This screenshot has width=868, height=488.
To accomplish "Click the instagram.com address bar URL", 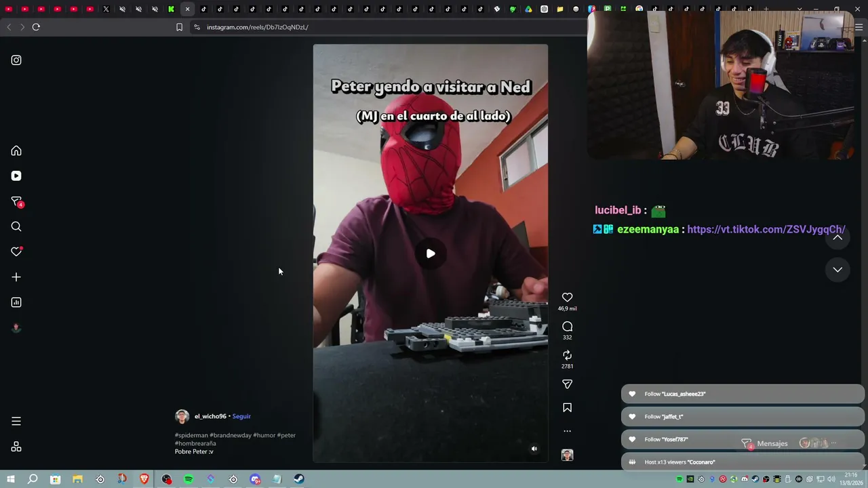I will tap(258, 27).
